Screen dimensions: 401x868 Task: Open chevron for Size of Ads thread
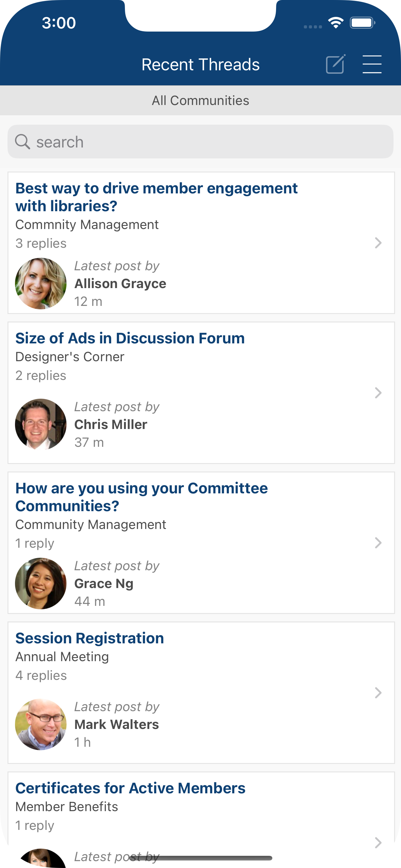[378, 392]
